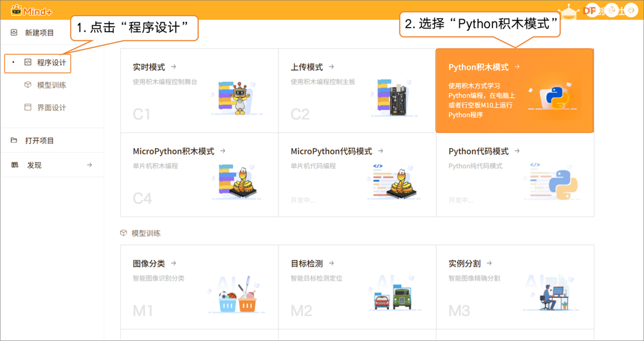This screenshot has height=341, width=644.
Task: Click the 发现 discover icon
Action: (x=14, y=165)
